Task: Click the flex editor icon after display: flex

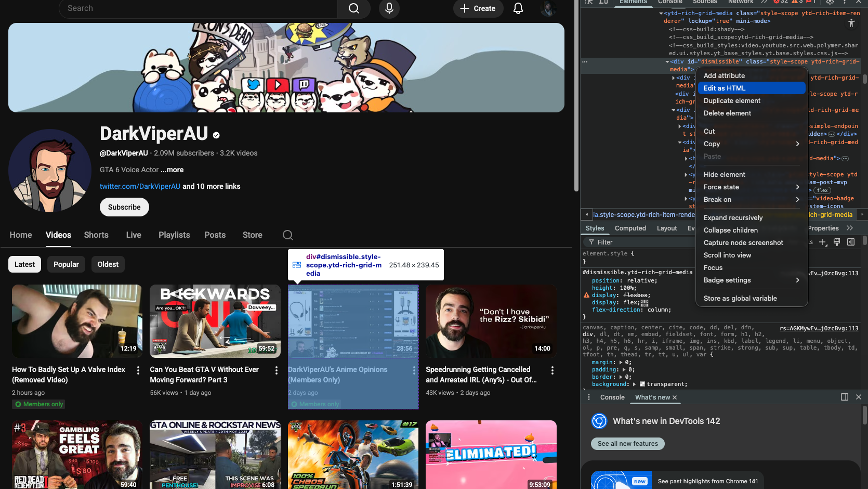Action: tap(645, 303)
